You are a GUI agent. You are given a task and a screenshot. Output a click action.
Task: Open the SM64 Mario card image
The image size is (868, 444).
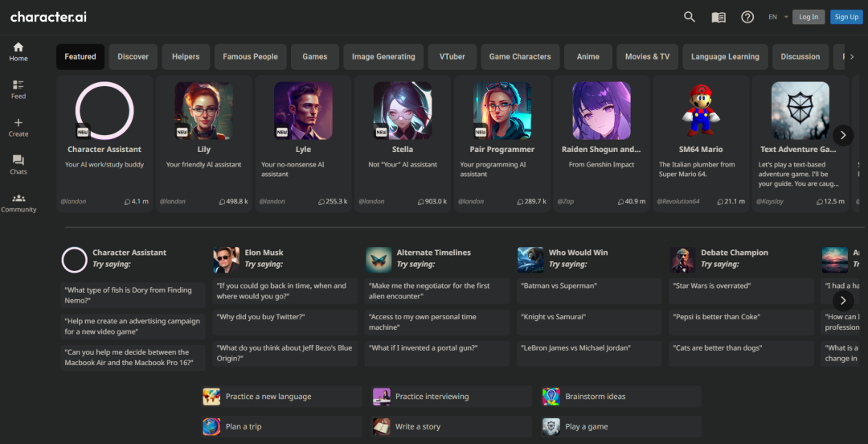[701, 110]
